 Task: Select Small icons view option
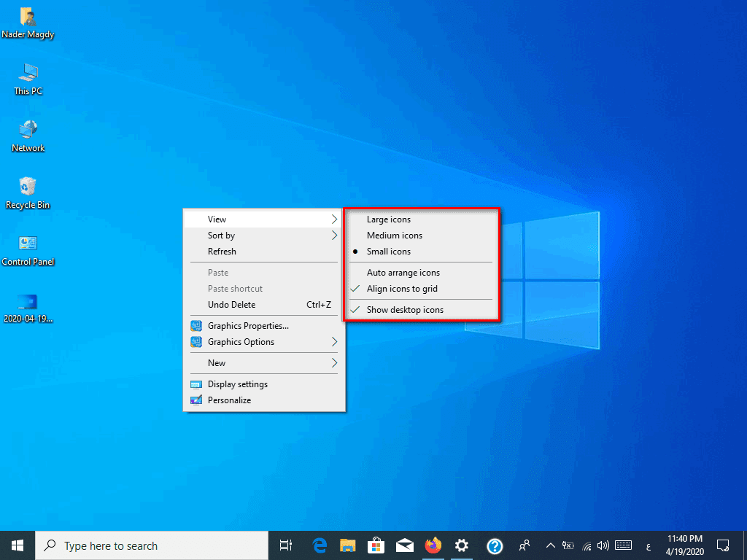click(x=421, y=252)
